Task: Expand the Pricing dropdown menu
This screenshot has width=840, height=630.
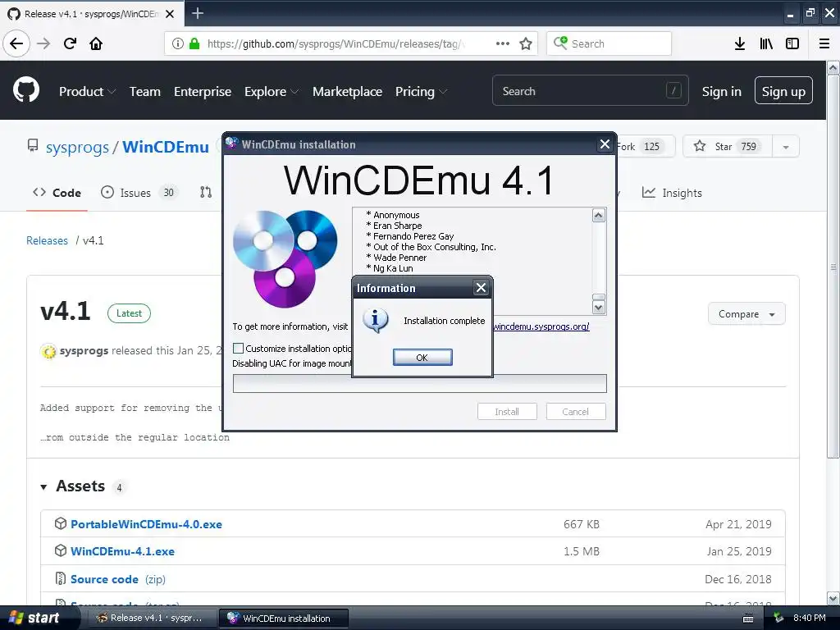Action: point(421,92)
